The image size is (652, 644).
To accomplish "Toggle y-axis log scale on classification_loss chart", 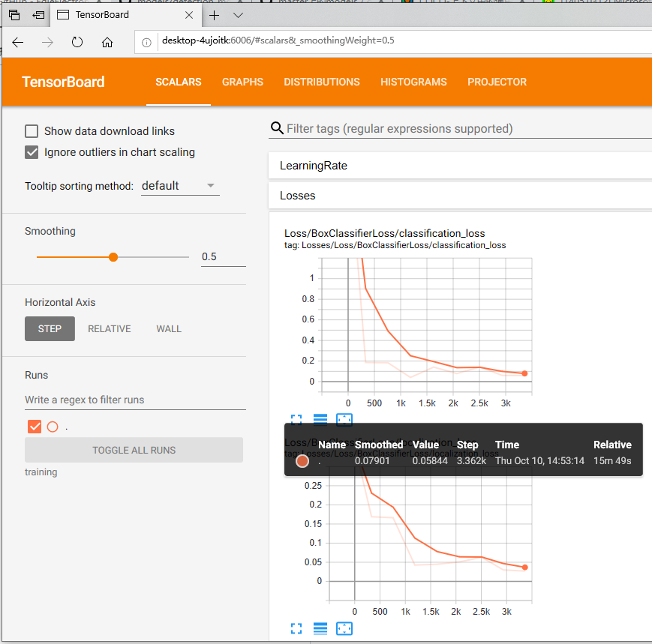I will pyautogui.click(x=320, y=420).
